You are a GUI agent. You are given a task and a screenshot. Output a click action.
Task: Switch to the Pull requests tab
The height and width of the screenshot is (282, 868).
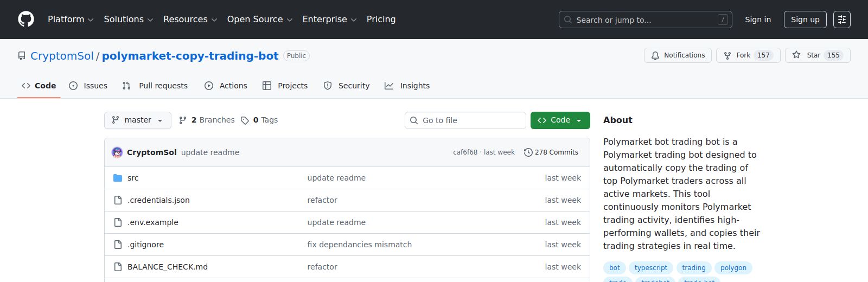point(155,86)
